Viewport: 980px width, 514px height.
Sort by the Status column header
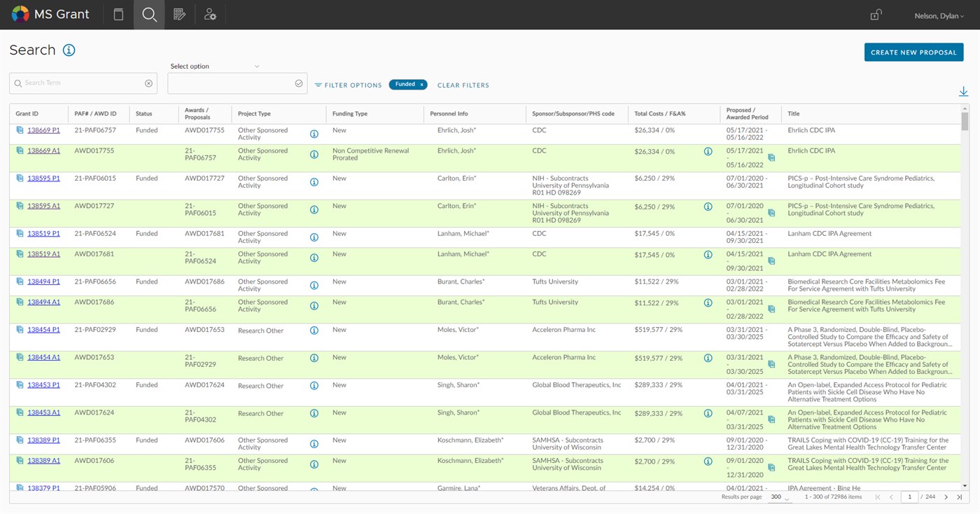(x=143, y=113)
